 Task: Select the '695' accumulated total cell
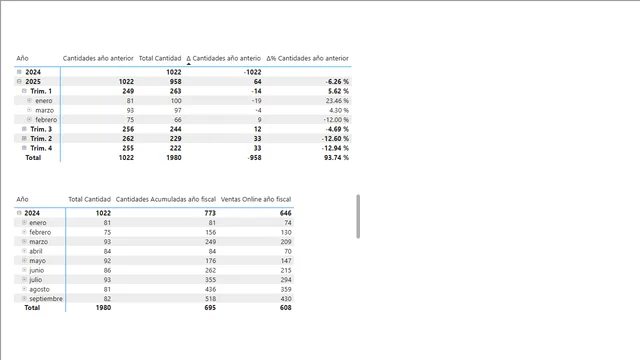point(210,307)
